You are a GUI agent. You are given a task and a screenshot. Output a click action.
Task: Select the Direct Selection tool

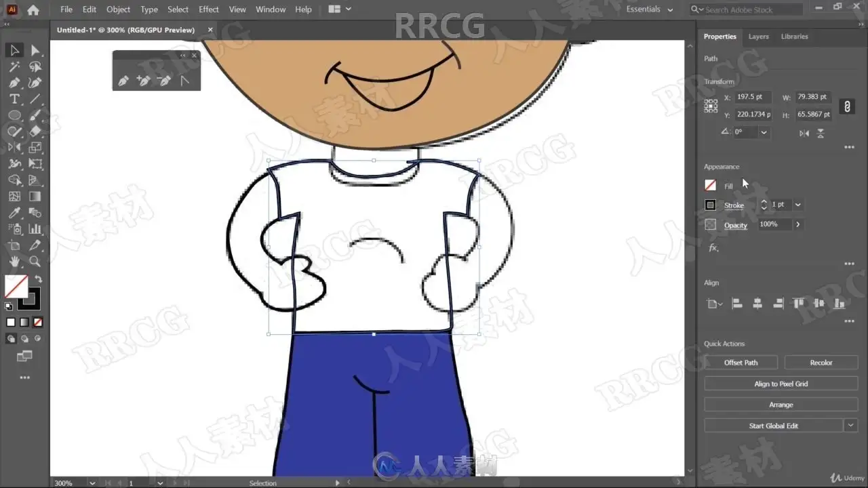point(35,50)
